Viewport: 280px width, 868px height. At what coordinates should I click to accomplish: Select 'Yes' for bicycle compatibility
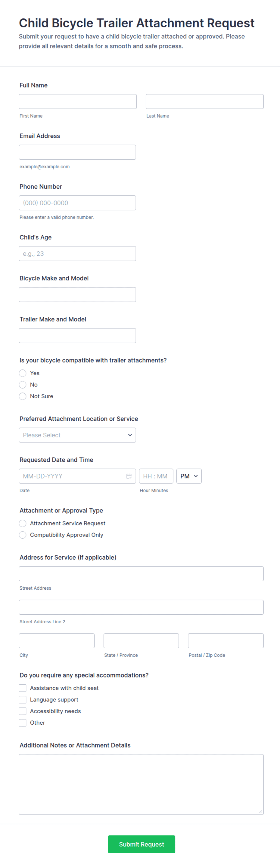tap(23, 373)
